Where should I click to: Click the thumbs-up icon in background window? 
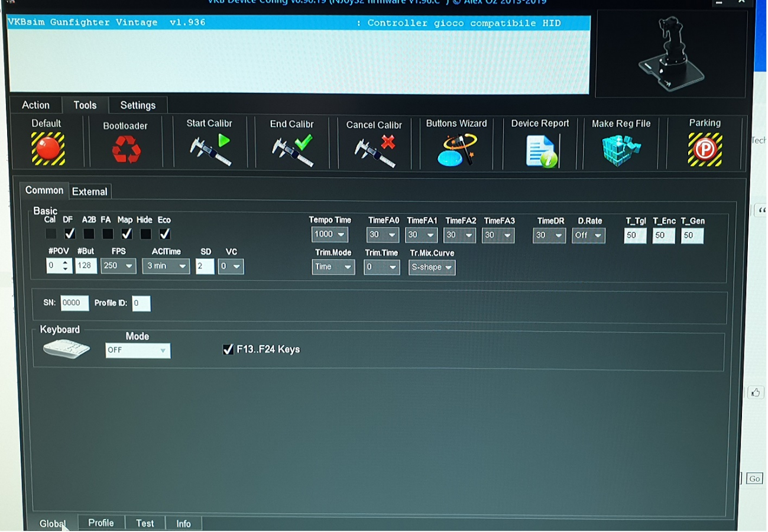[756, 392]
